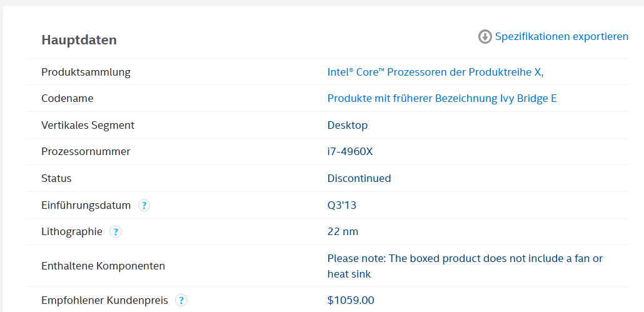Click the Lithographie label
This screenshot has width=644, height=312.
coord(72,232)
